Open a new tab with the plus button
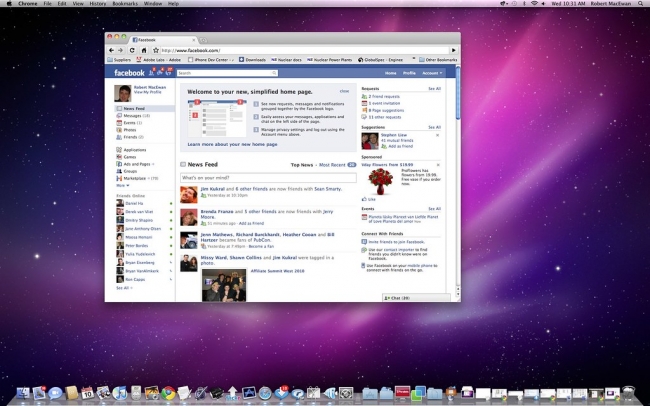 [204, 40]
